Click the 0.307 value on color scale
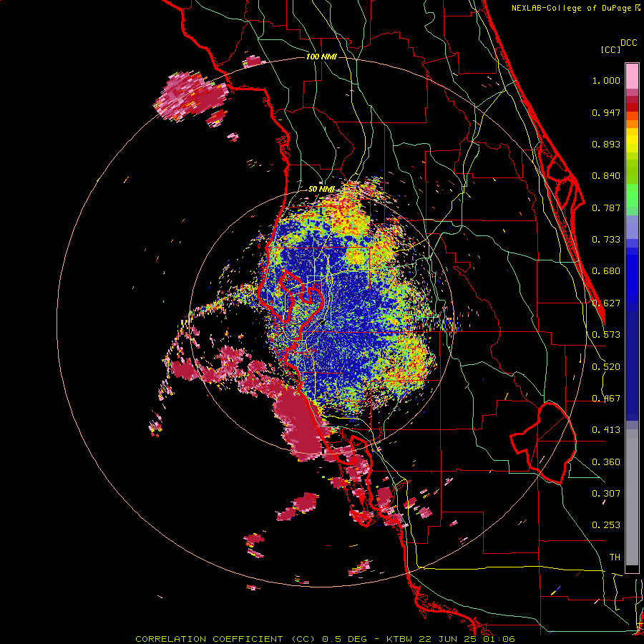This screenshot has width=644, height=644. coord(606,494)
